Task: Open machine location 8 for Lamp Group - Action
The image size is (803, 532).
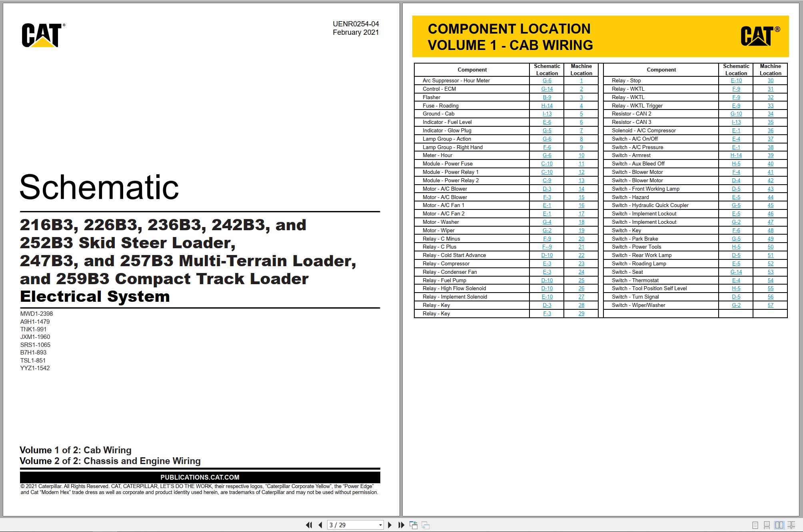Action: [x=581, y=139]
